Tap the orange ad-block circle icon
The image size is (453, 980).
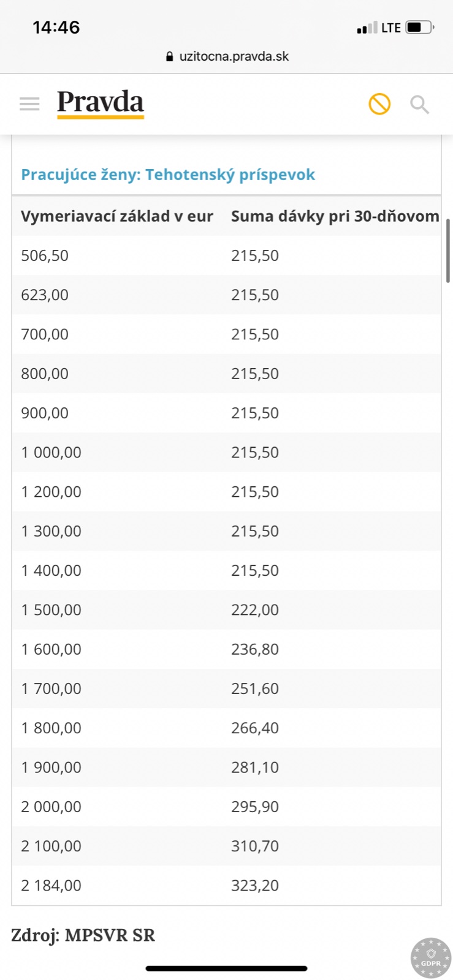(x=379, y=104)
